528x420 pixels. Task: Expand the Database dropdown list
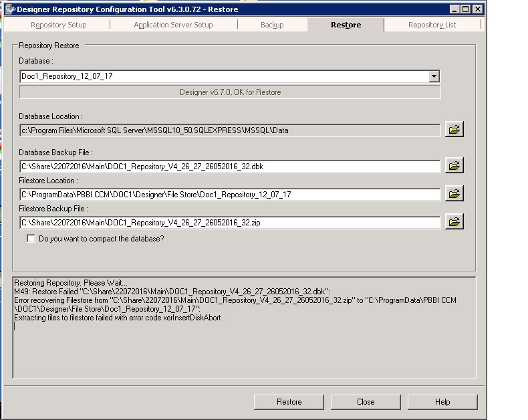tap(434, 76)
